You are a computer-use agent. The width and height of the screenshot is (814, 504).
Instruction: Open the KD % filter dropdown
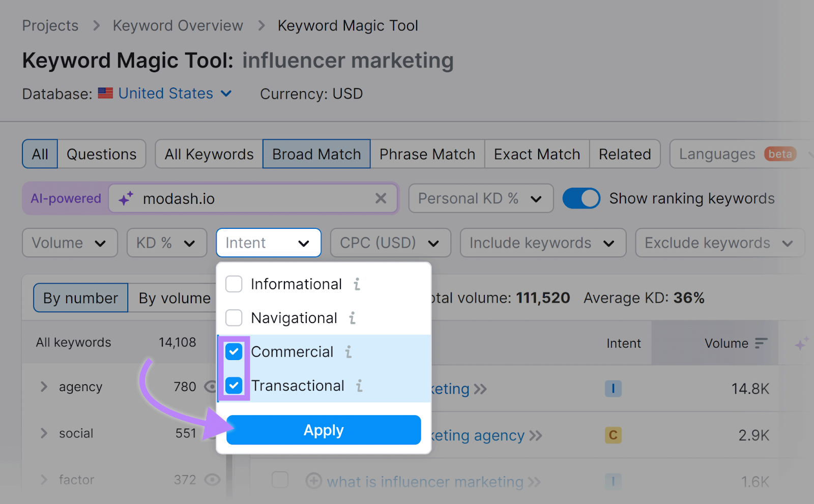[x=167, y=243]
